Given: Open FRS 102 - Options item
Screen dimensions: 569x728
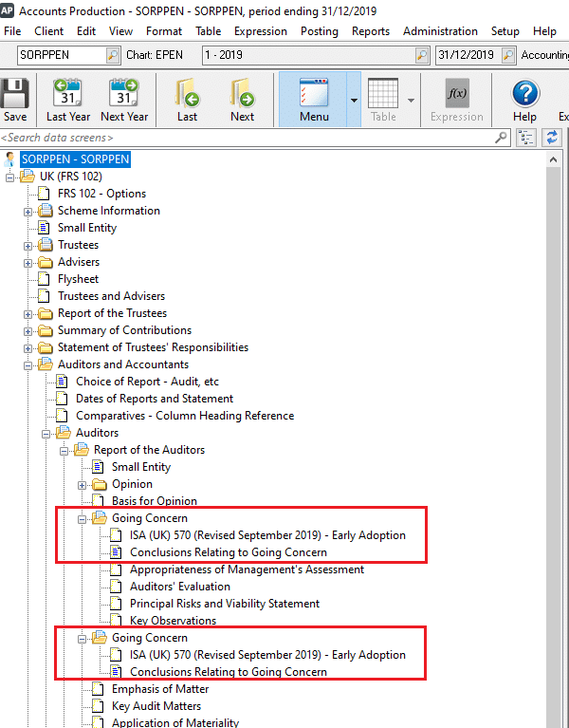Looking at the screenshot, I should (101, 194).
